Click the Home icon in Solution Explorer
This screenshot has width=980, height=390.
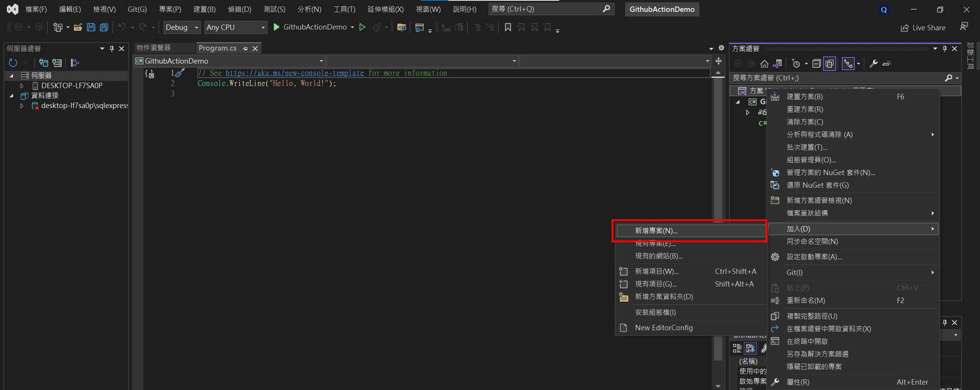click(x=764, y=64)
